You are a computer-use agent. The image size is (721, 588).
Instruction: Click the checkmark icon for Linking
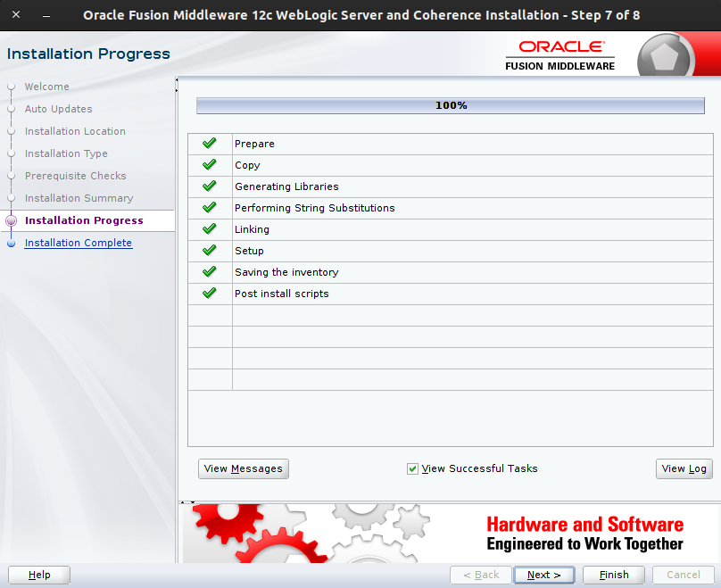[x=209, y=228]
